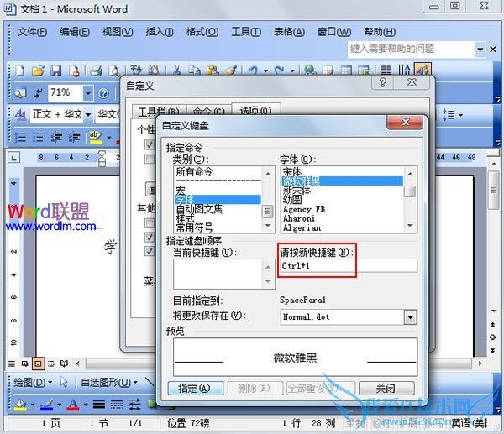Apply bullets with the bullet list icon
Image resolution: width=504 pixels, height=434 pixels.
coord(38,137)
